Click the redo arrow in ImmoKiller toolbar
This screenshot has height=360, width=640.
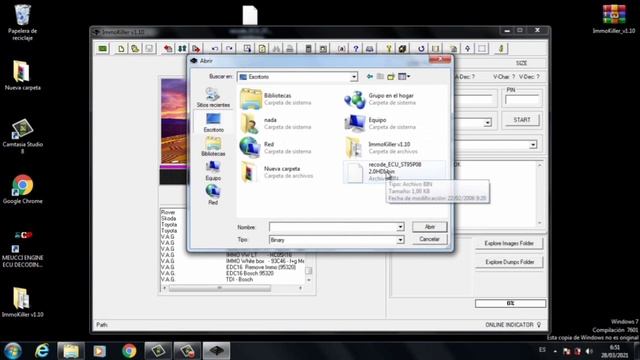[x=229, y=49]
